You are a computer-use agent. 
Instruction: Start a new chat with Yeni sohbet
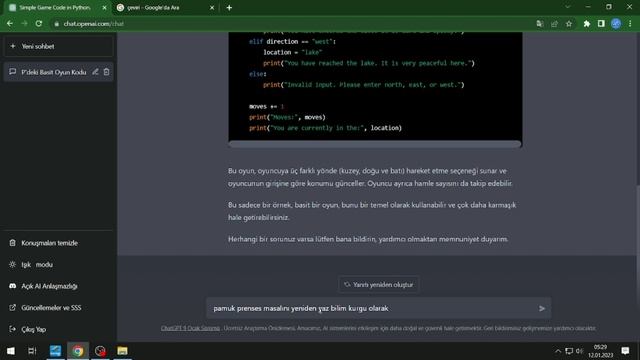(58, 47)
